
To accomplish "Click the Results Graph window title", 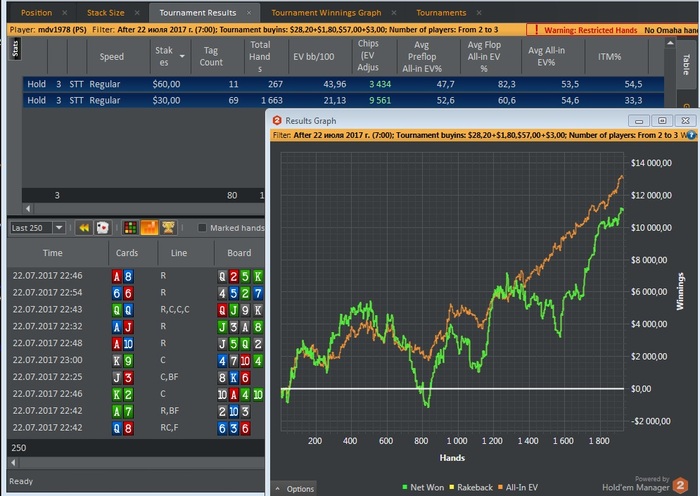I will pos(311,121).
